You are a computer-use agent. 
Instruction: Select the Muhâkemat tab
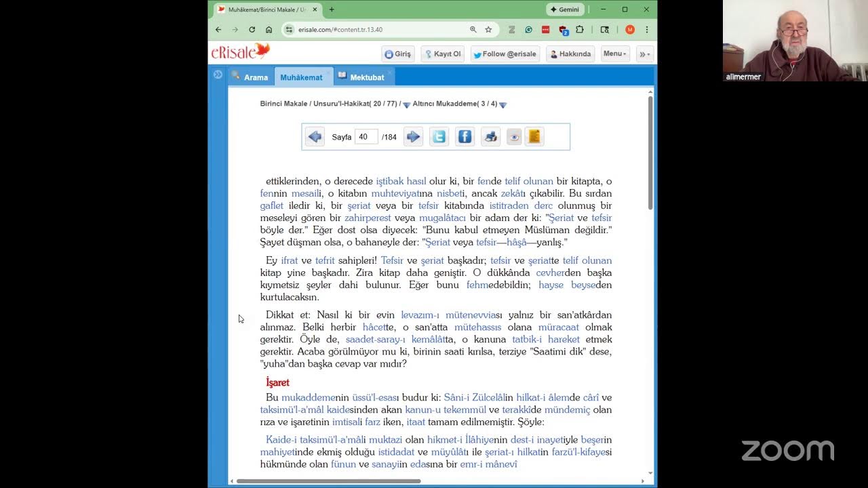301,77
